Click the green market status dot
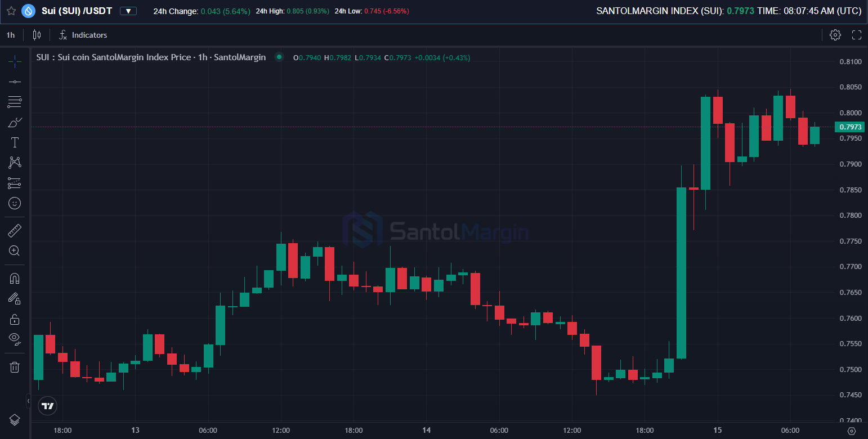Image resolution: width=868 pixels, height=439 pixels. [279, 57]
